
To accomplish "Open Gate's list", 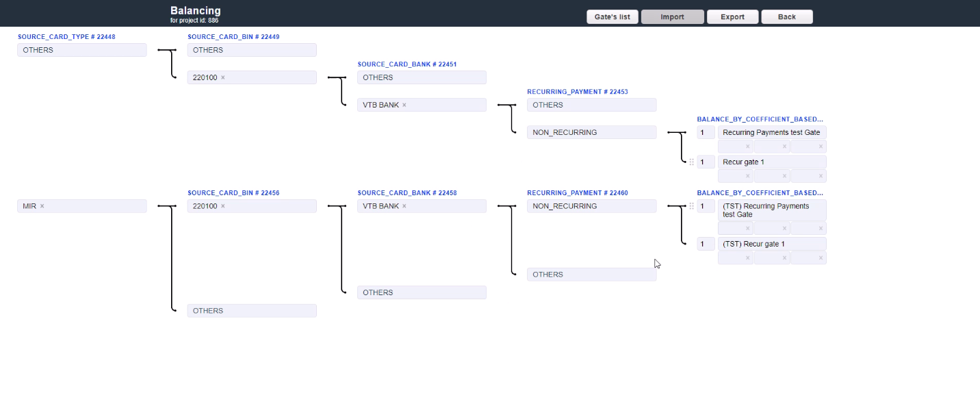I will 612,17.
